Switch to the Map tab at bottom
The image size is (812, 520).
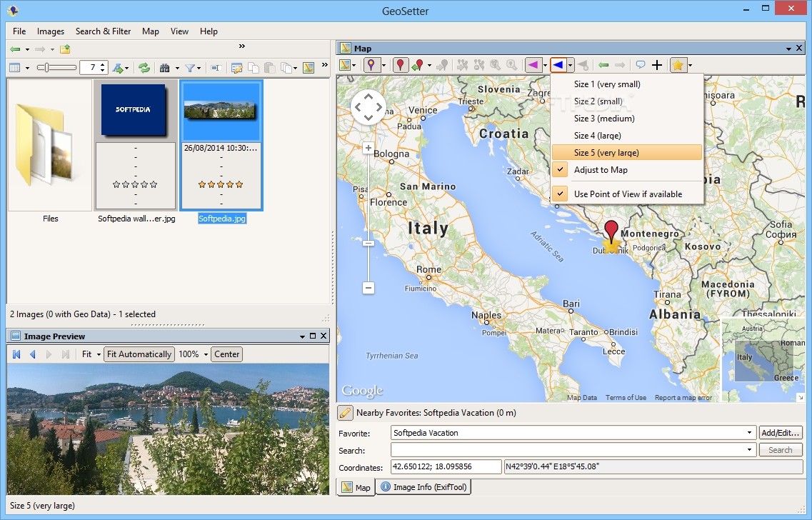pyautogui.click(x=356, y=487)
